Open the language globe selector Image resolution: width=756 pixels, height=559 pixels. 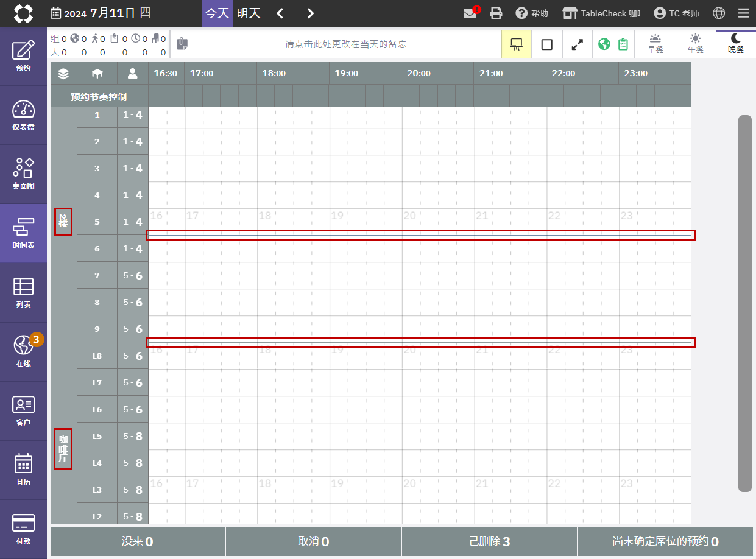(x=719, y=13)
